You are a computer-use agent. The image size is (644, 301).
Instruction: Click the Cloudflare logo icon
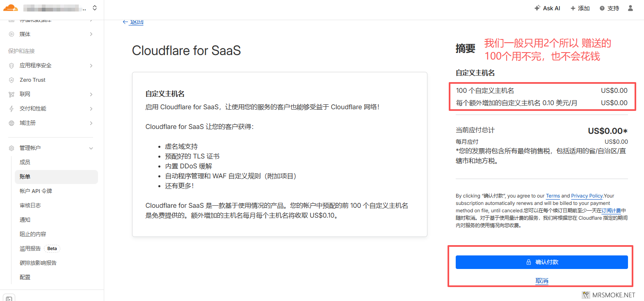tap(11, 8)
